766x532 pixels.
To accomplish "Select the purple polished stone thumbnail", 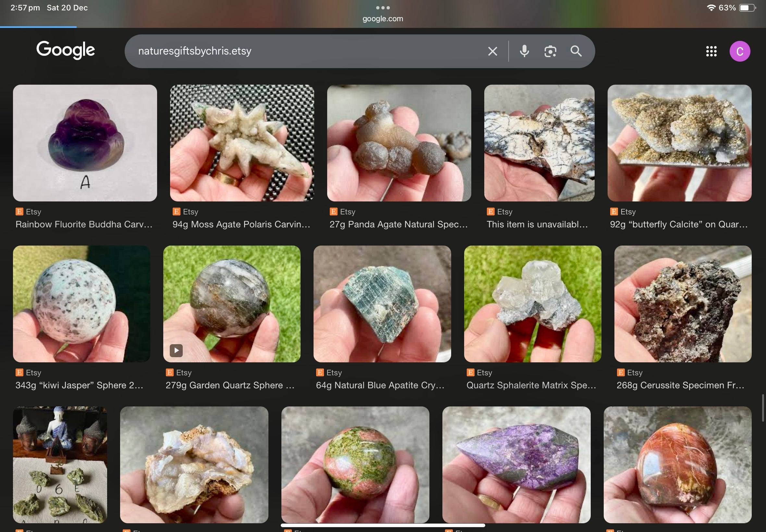I will [516, 464].
